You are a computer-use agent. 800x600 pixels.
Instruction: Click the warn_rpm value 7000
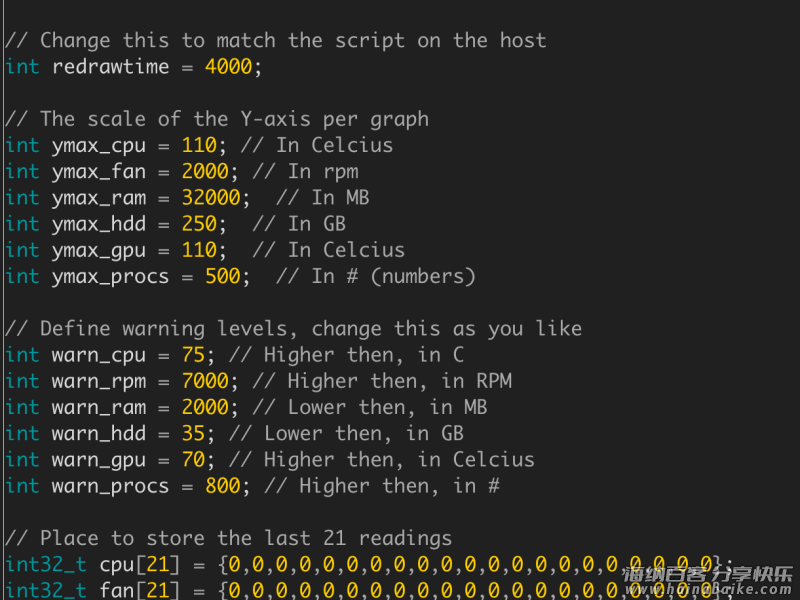point(205,381)
